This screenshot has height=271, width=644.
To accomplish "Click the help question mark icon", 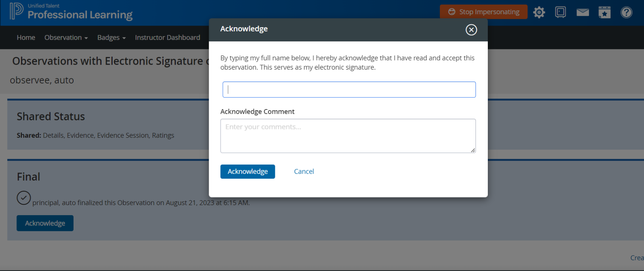I will (x=626, y=12).
